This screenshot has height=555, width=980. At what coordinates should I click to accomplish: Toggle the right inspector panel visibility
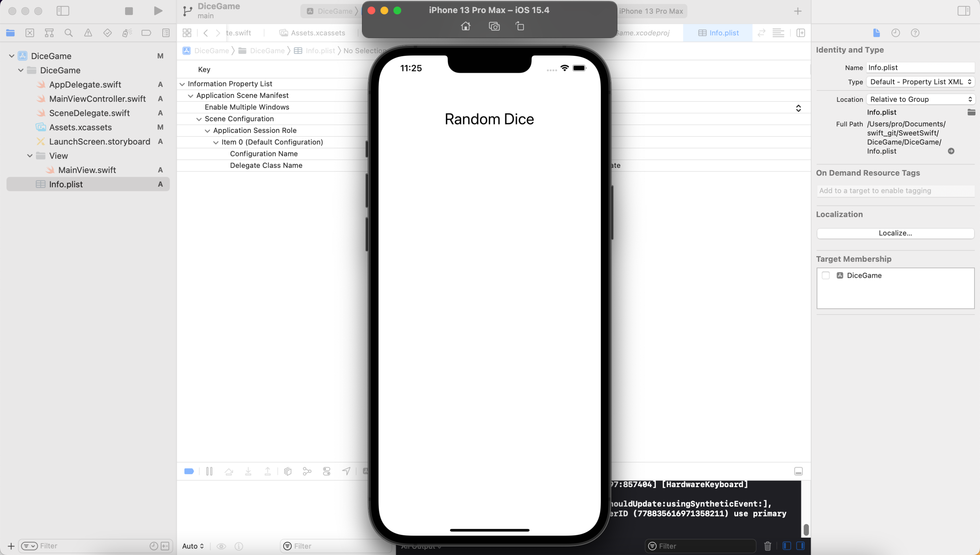[964, 11]
